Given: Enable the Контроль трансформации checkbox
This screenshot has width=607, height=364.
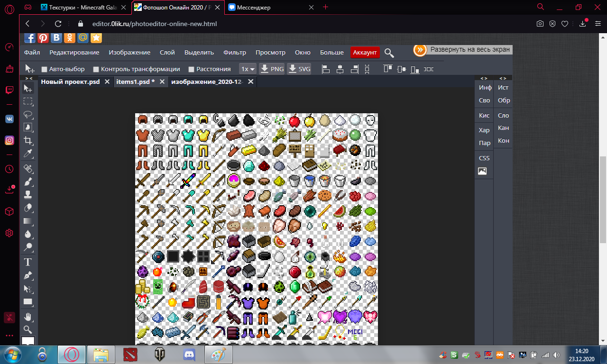Looking at the screenshot, I should [96, 69].
